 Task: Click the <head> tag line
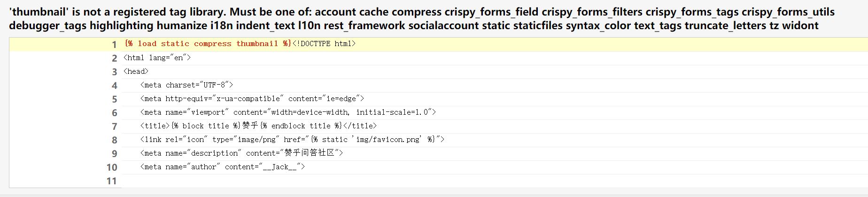pos(136,71)
